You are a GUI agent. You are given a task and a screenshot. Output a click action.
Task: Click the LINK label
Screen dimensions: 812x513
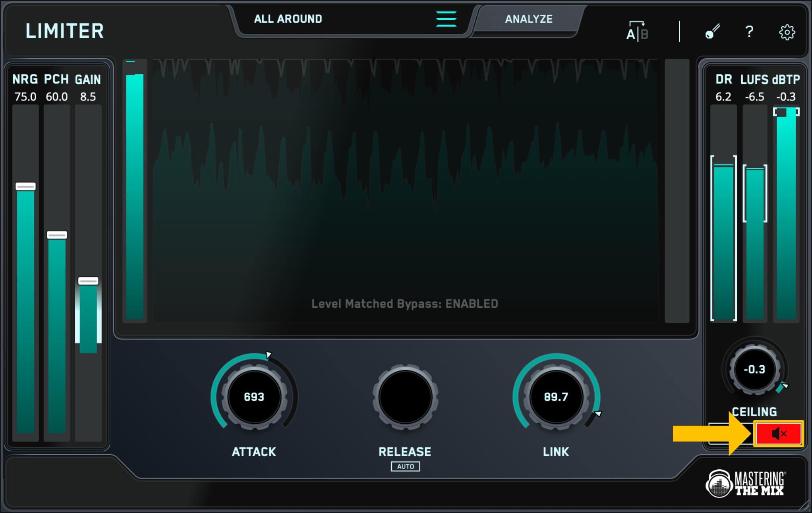(556, 452)
